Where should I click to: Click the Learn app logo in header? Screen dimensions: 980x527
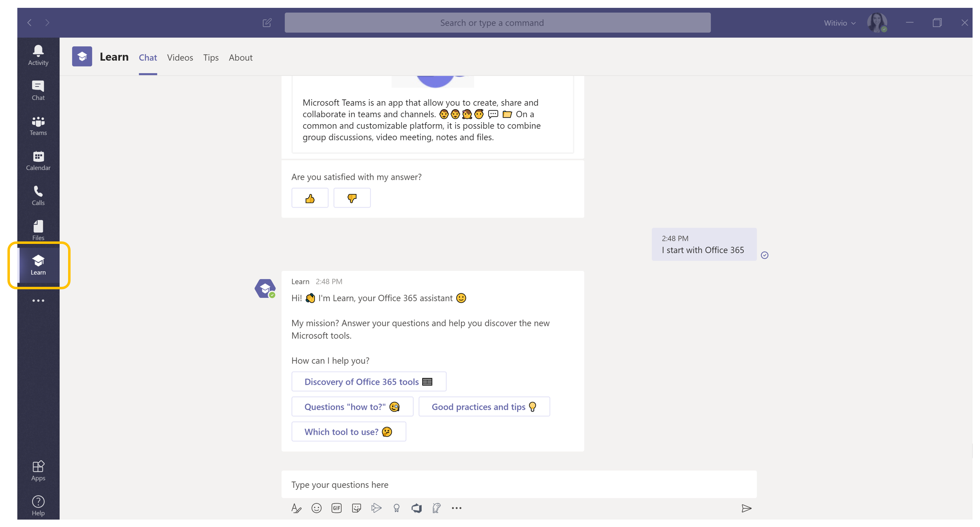pos(82,57)
